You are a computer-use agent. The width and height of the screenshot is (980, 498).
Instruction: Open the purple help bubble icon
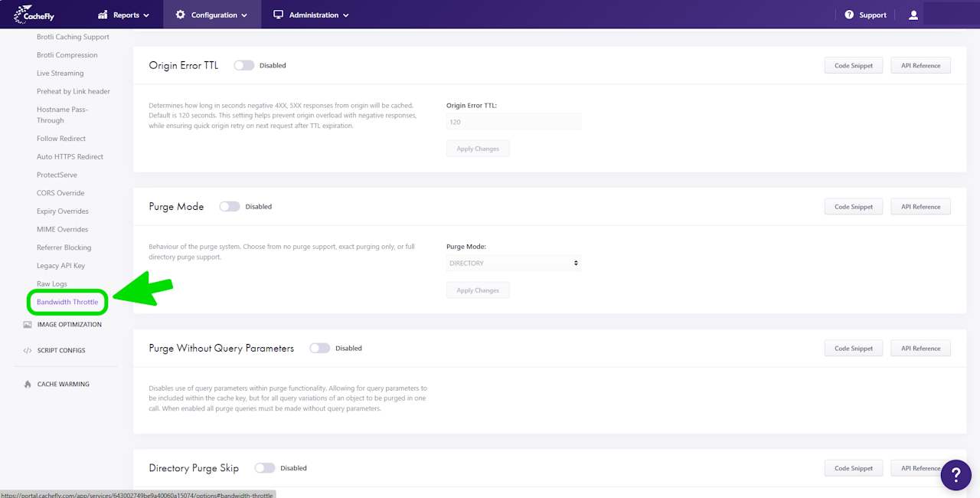(x=956, y=475)
